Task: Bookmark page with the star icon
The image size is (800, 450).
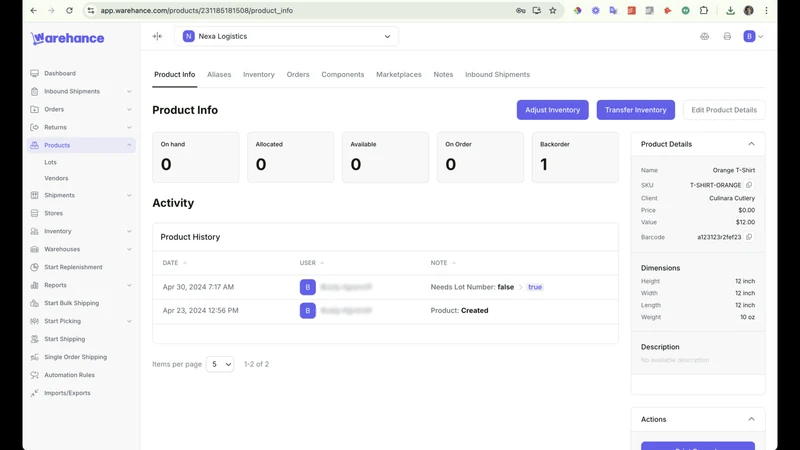Action: click(553, 10)
